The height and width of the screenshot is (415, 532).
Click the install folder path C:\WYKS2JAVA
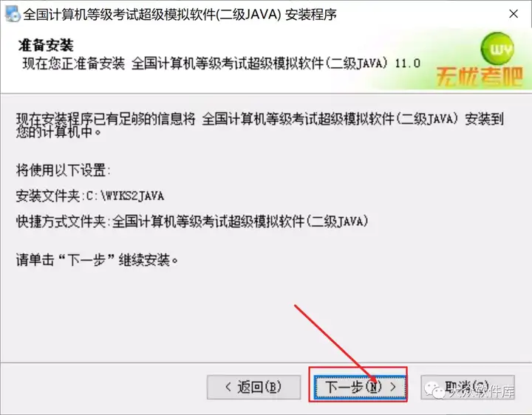point(125,196)
